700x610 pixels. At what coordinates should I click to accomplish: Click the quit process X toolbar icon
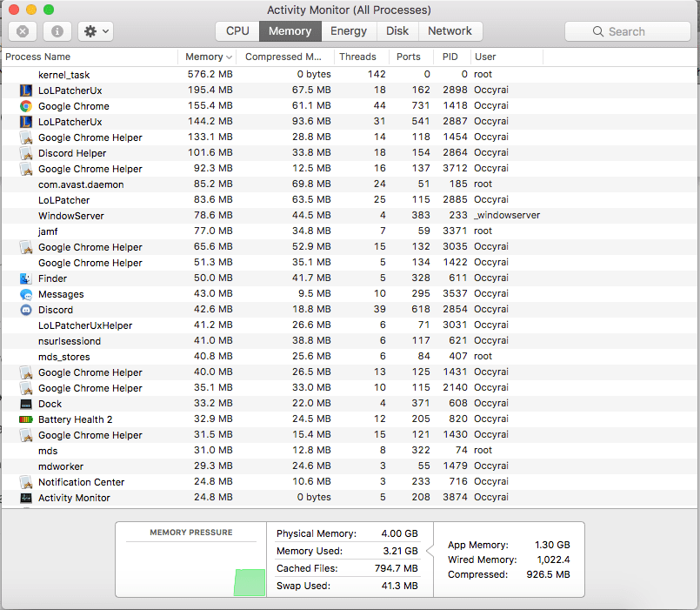[x=22, y=30]
